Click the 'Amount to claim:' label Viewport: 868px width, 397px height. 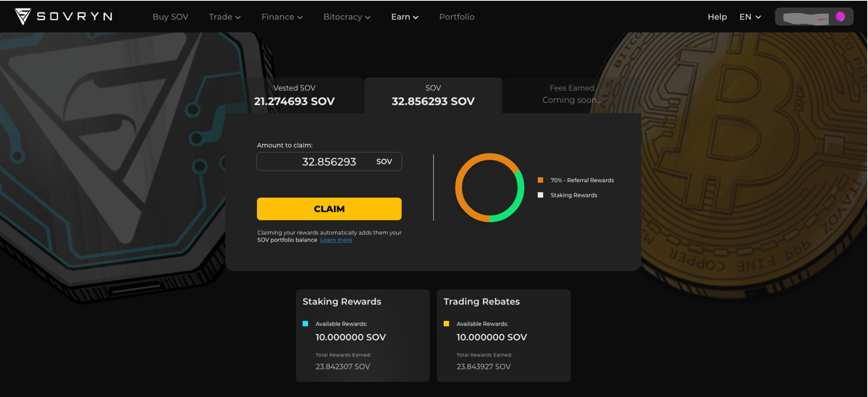point(285,145)
